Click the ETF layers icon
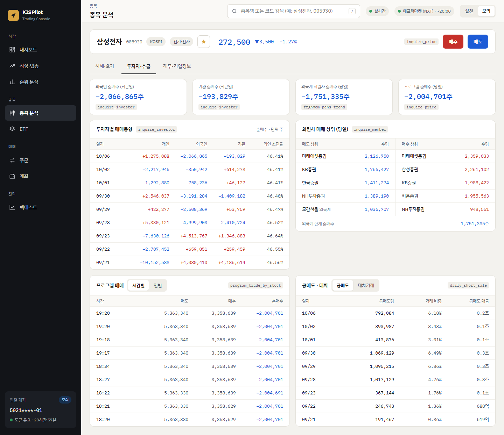The height and width of the screenshot is (435, 504). point(12,129)
